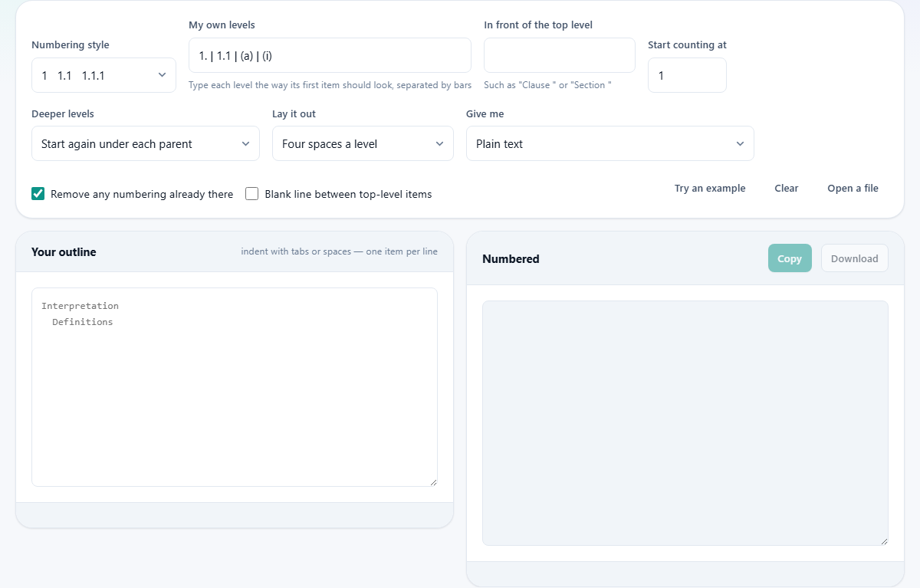This screenshot has height=588, width=920.
Task: Click the Clear button
Action: pos(787,188)
